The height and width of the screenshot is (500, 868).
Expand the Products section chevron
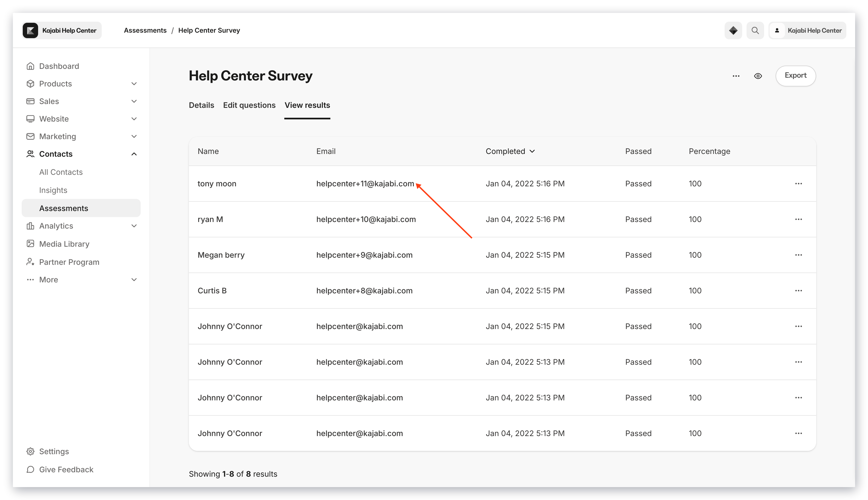(134, 83)
